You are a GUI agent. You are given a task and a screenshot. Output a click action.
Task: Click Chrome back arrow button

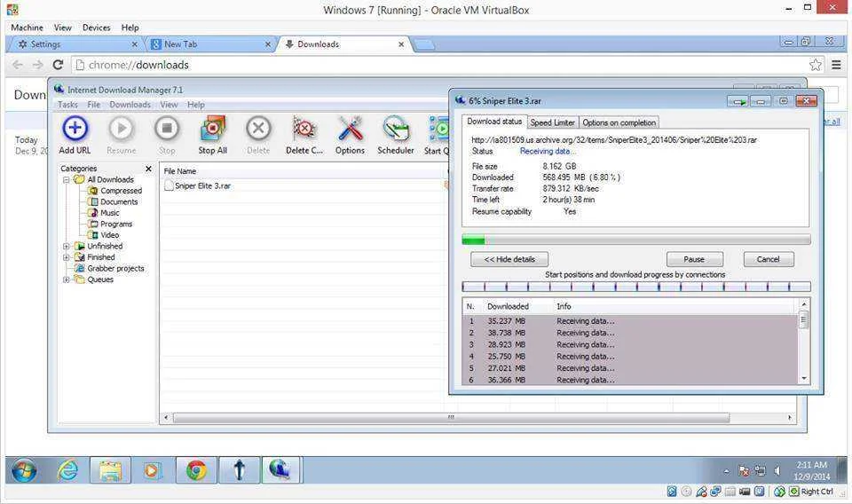tap(18, 65)
